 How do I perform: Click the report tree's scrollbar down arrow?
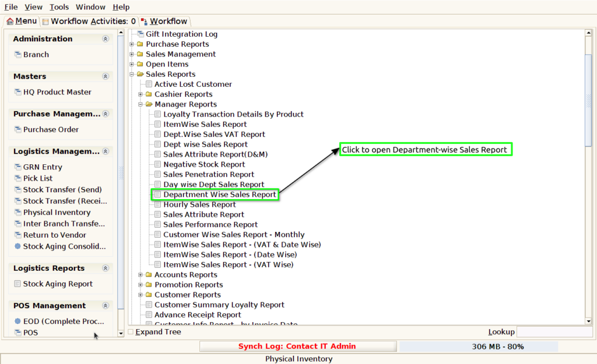pyautogui.click(x=589, y=321)
